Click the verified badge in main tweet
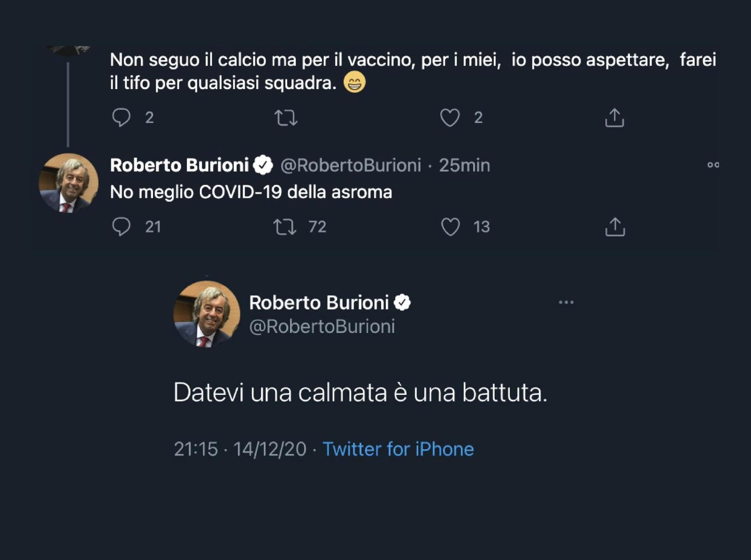 click(402, 303)
